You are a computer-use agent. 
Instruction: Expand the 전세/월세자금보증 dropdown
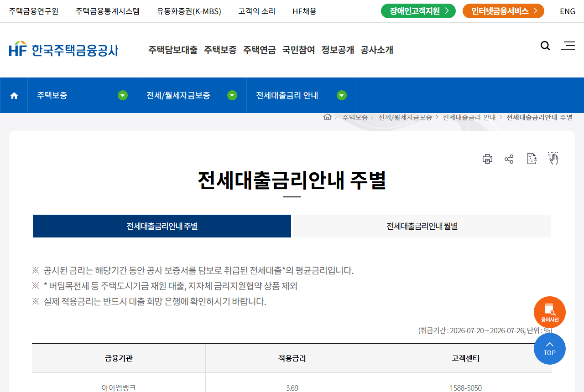[232, 95]
